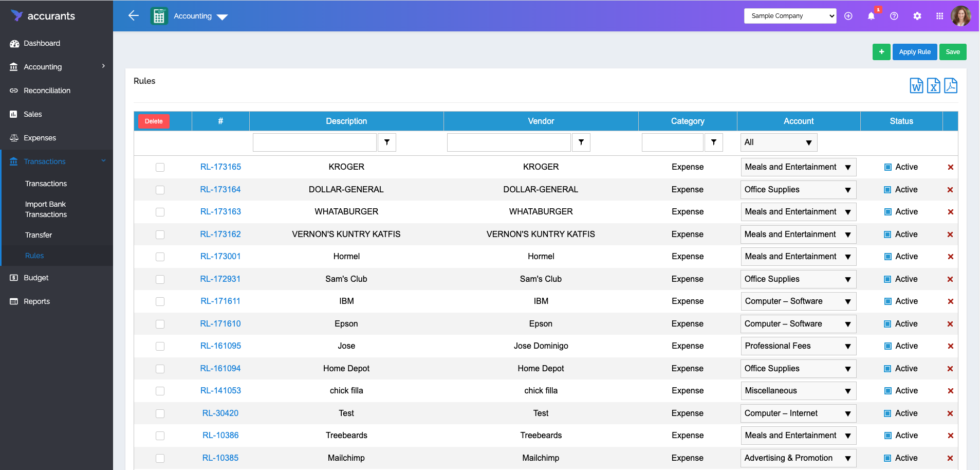Screen dimensions: 980x470
Task: Export rules list as PDF
Action: pyautogui.click(x=951, y=86)
